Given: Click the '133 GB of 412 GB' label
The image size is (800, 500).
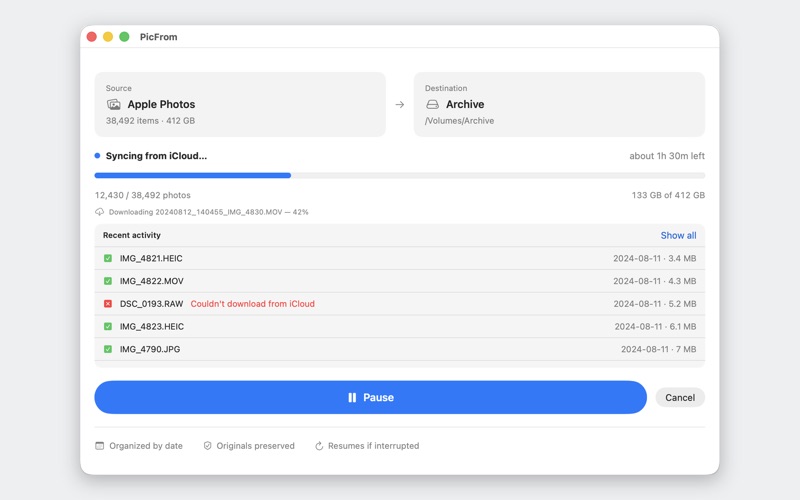Looking at the screenshot, I should click(668, 195).
